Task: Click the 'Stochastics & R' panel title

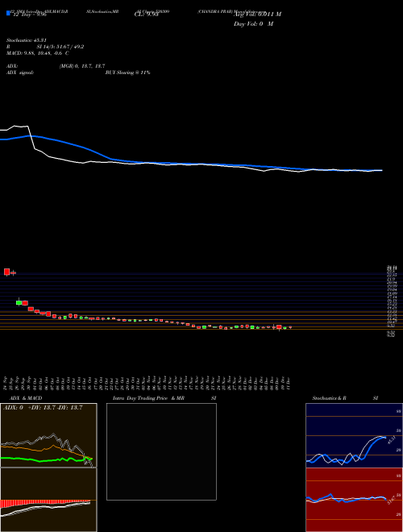Action: click(x=329, y=398)
